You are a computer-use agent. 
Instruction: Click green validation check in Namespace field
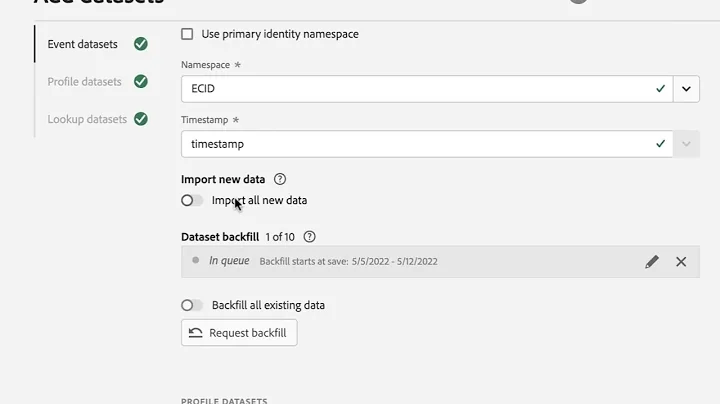[x=660, y=88]
